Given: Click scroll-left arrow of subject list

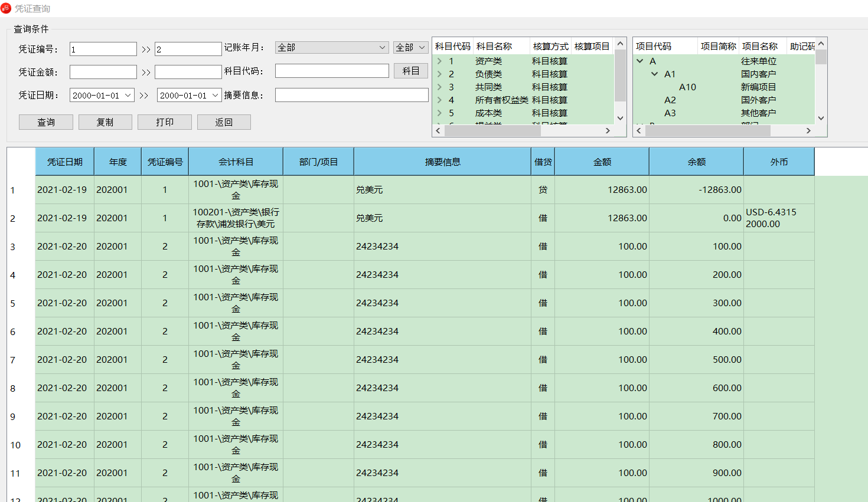Looking at the screenshot, I should pyautogui.click(x=438, y=130).
